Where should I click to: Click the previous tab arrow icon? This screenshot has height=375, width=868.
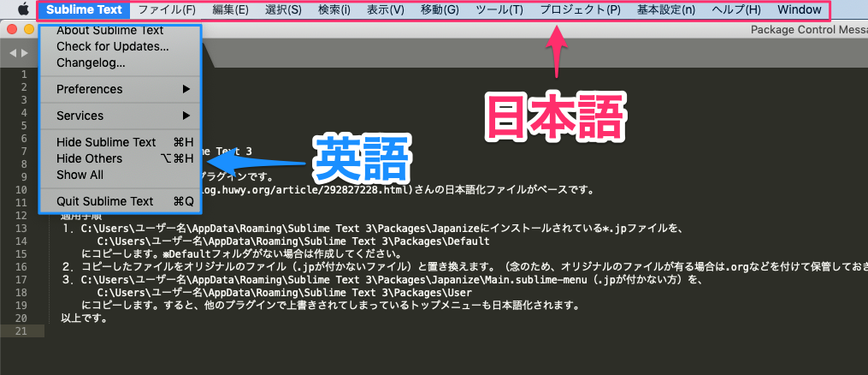[x=14, y=53]
